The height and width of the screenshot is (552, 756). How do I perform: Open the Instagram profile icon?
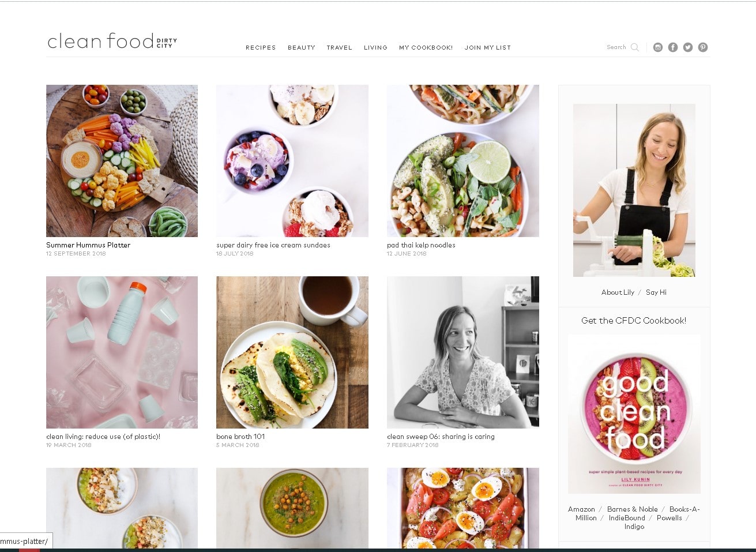point(658,47)
